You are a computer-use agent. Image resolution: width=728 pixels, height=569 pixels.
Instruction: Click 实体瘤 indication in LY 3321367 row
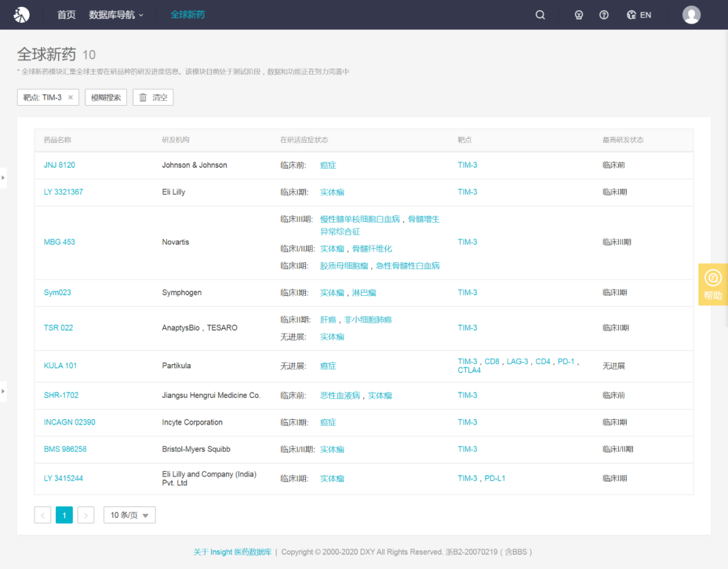click(332, 192)
